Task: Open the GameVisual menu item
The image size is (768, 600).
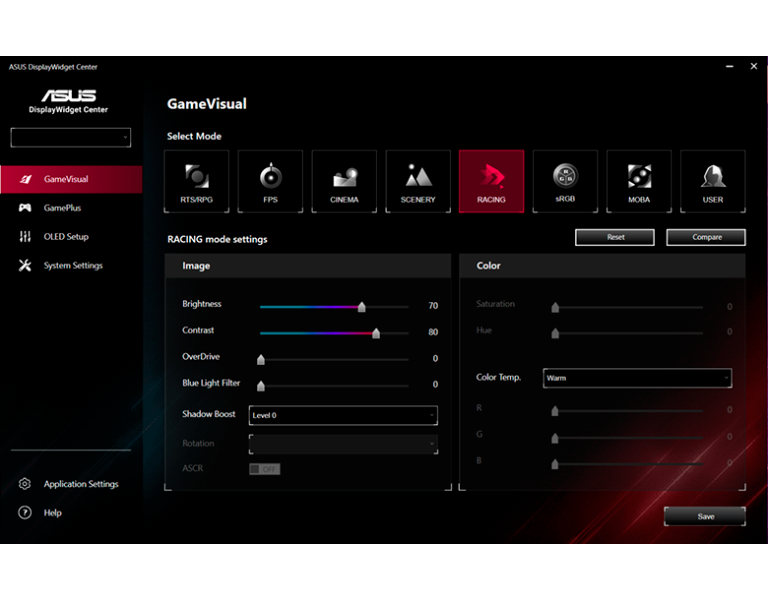Action: point(71,179)
